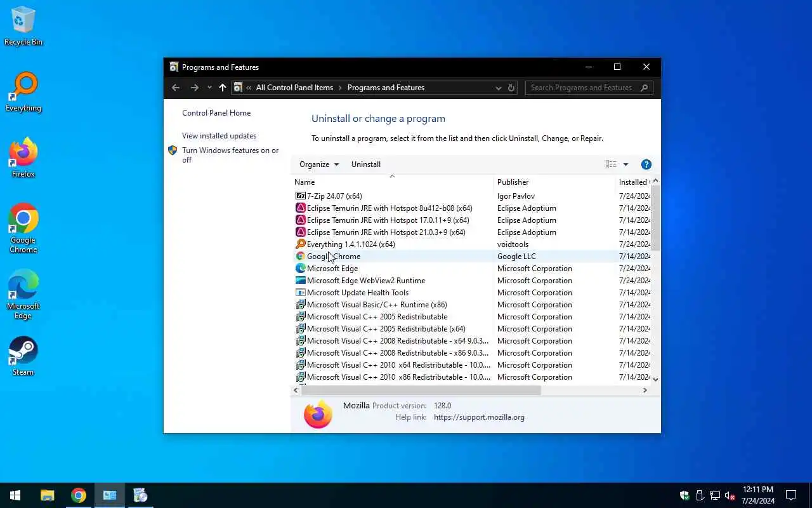The width and height of the screenshot is (812, 508).
Task: Open the support.mozilla.org help link
Action: (479, 417)
